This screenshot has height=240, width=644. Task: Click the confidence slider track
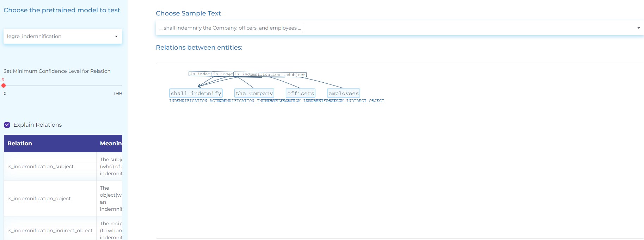(63, 86)
